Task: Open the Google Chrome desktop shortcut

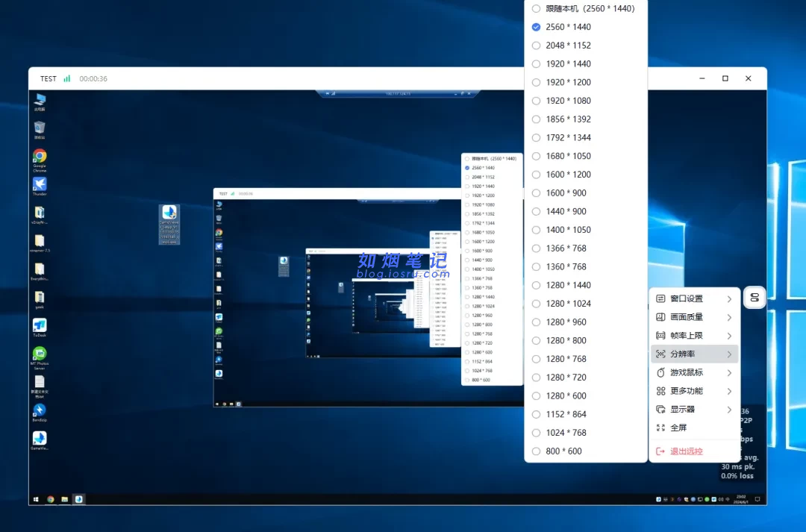Action: [x=40, y=160]
